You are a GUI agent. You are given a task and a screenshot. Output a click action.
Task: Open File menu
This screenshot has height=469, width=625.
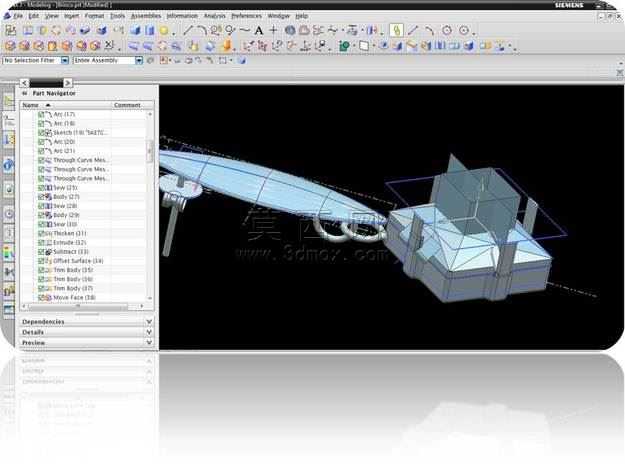[x=18, y=16]
